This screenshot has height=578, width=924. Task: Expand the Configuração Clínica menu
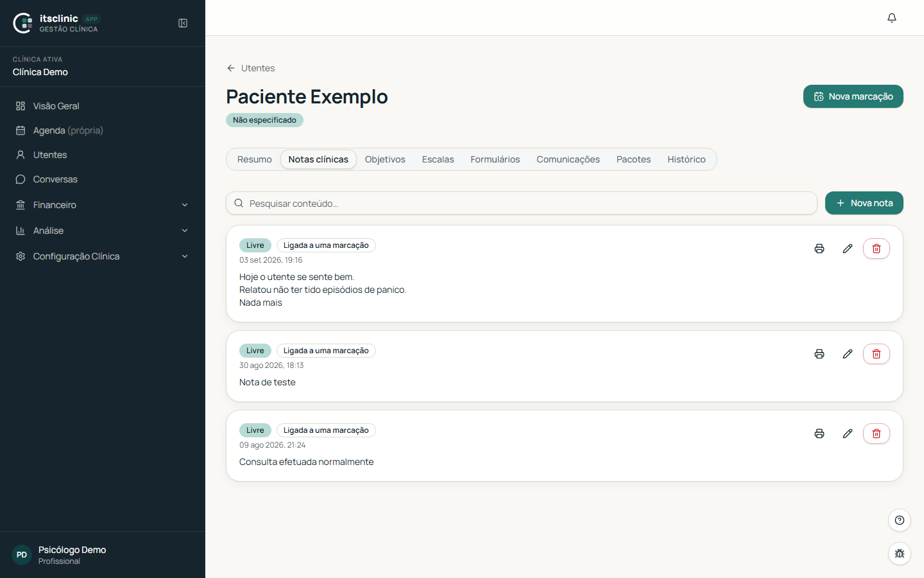pos(103,256)
